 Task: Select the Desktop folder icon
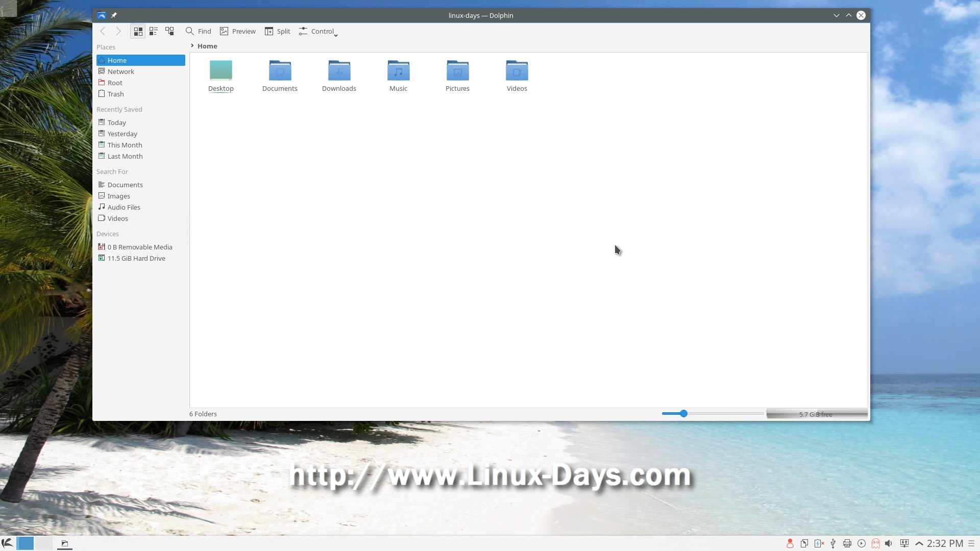click(221, 70)
